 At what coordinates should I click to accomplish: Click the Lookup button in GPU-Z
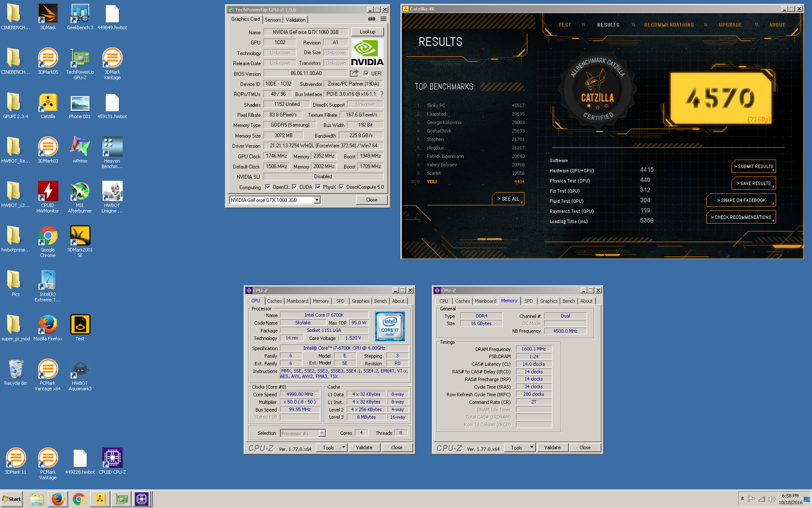coord(368,32)
